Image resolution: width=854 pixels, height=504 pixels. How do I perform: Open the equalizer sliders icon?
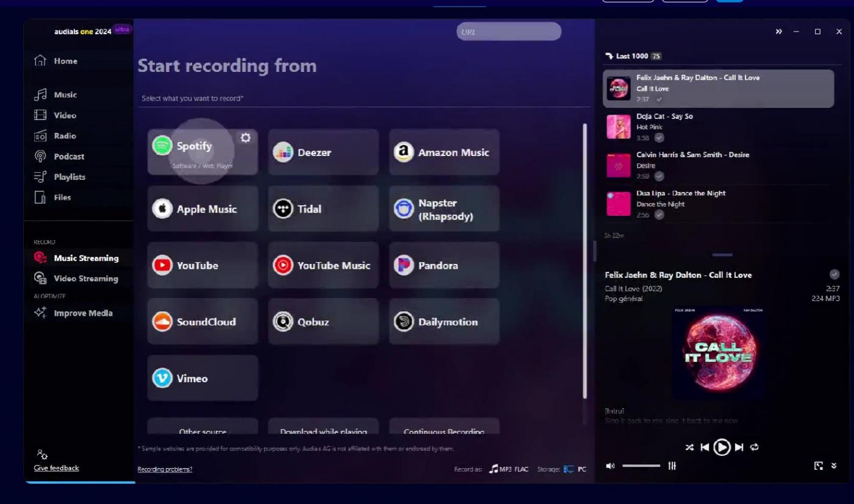coord(672,466)
